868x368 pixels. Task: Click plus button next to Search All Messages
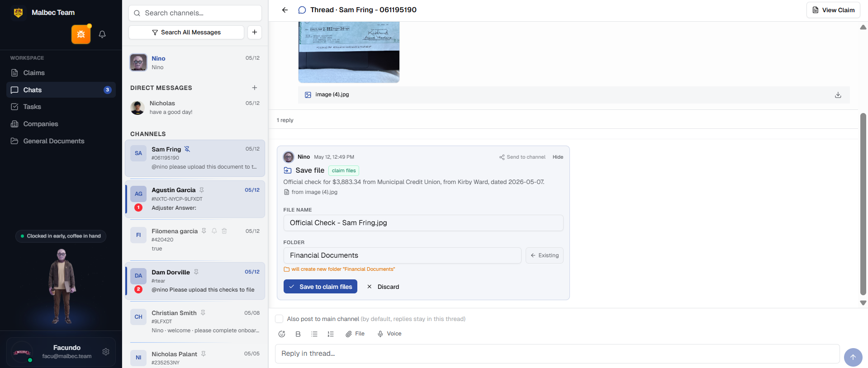(255, 32)
